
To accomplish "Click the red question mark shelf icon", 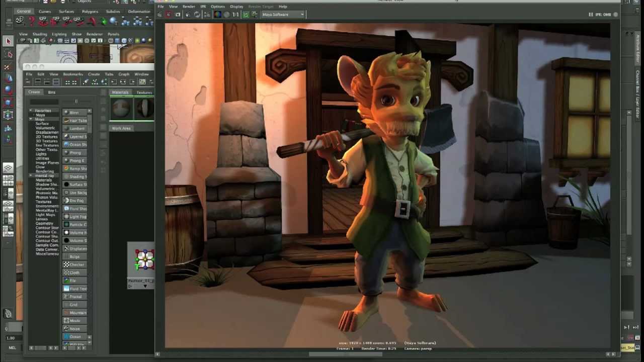I will click(32, 21).
